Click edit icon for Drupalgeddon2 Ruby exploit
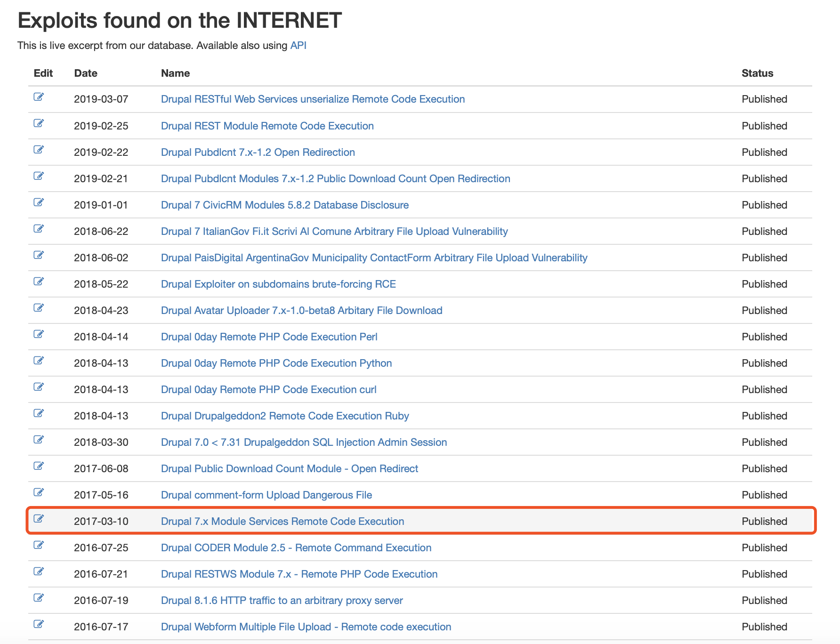This screenshot has height=644, width=840. coord(39,413)
